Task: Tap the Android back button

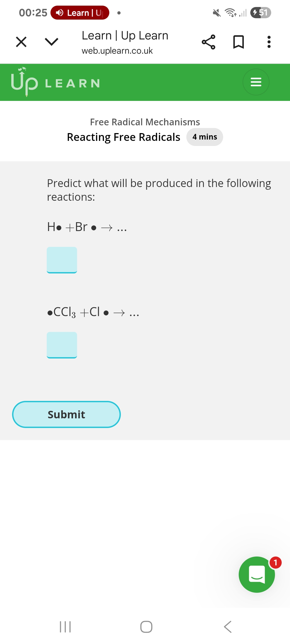Action: pyautogui.click(x=228, y=627)
